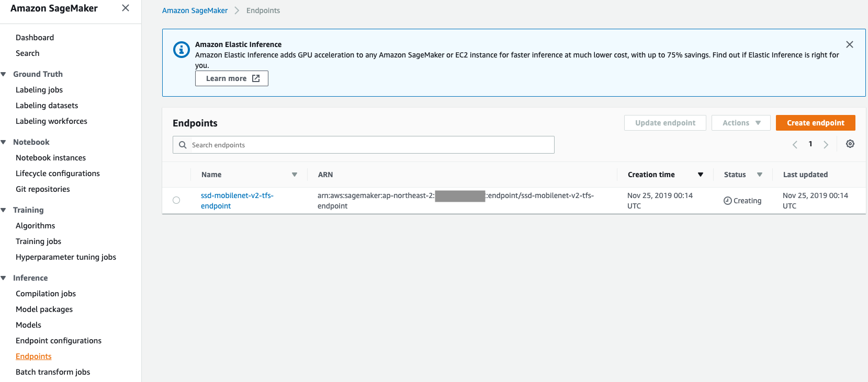Image resolution: width=868 pixels, height=382 pixels.
Task: Collapse the Ground Truth section
Action: 4,74
